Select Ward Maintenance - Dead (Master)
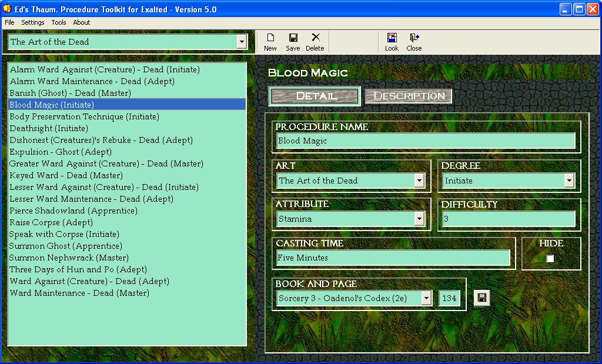This screenshot has height=364, width=602. pos(127,293)
